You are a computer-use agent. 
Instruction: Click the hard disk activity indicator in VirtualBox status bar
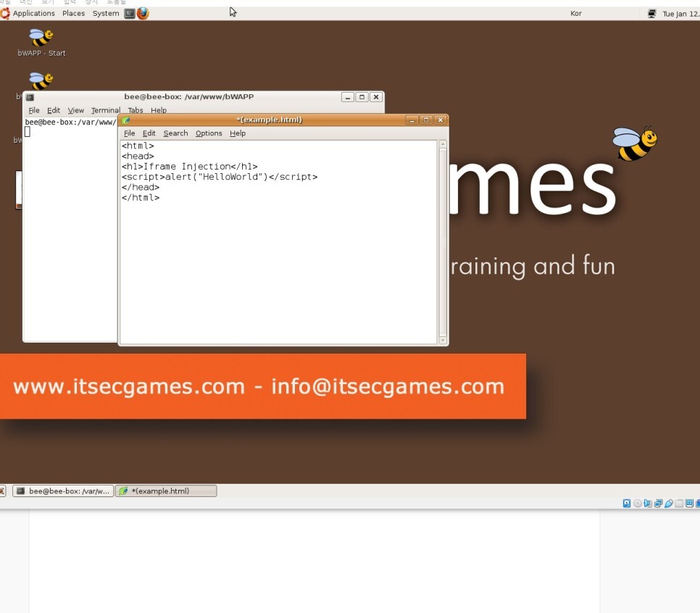tap(627, 504)
